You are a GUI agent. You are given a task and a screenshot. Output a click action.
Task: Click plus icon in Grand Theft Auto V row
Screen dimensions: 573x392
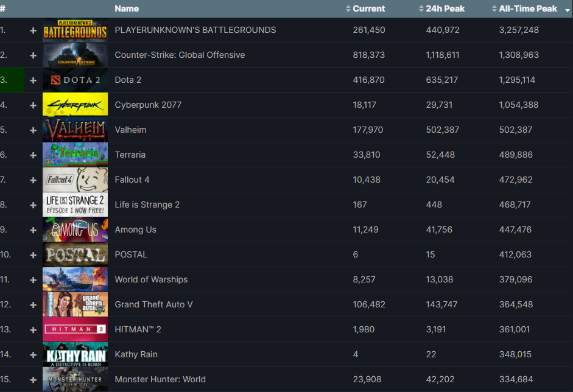[33, 304]
